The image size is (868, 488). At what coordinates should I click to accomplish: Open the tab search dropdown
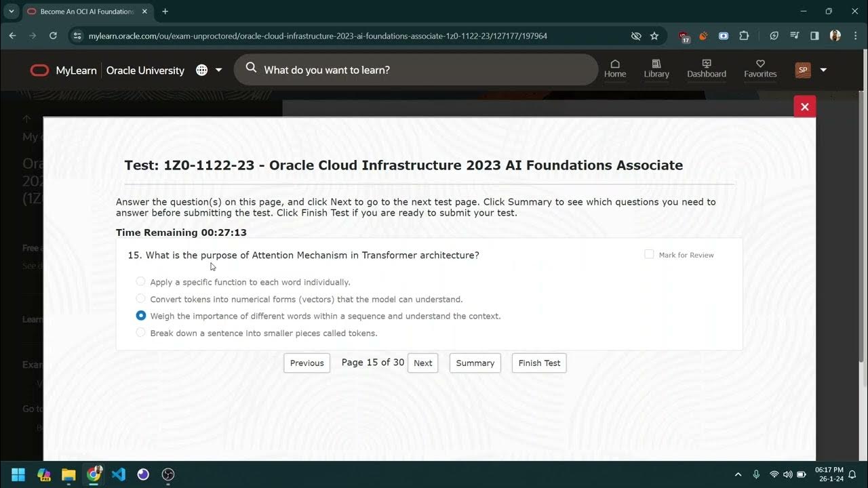pos(12,12)
